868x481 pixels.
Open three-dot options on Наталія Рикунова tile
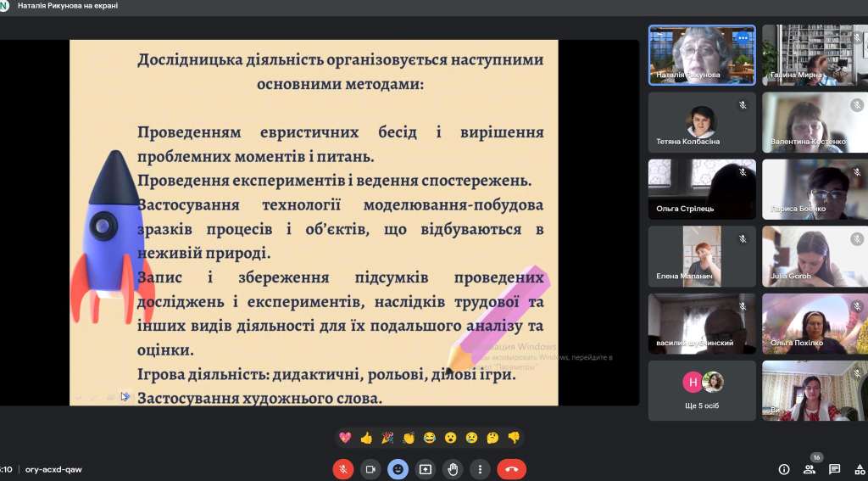tap(743, 37)
